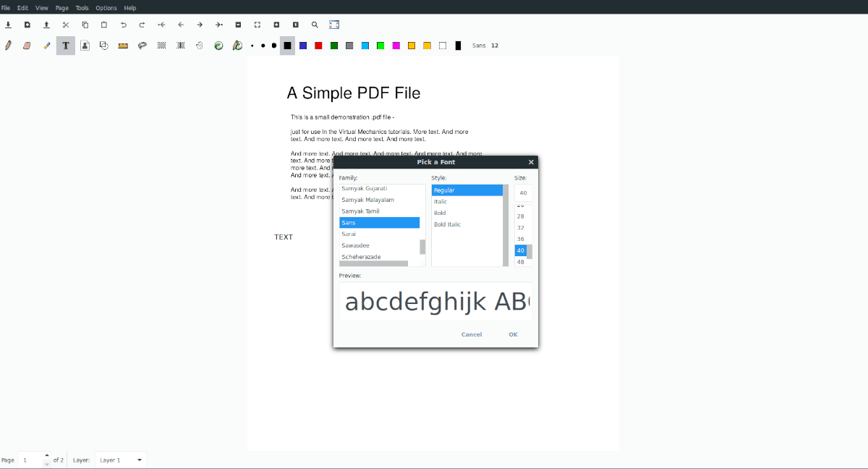Select the lasso Select Region tool
Viewport: 868px width, 469px height.
tap(142, 46)
